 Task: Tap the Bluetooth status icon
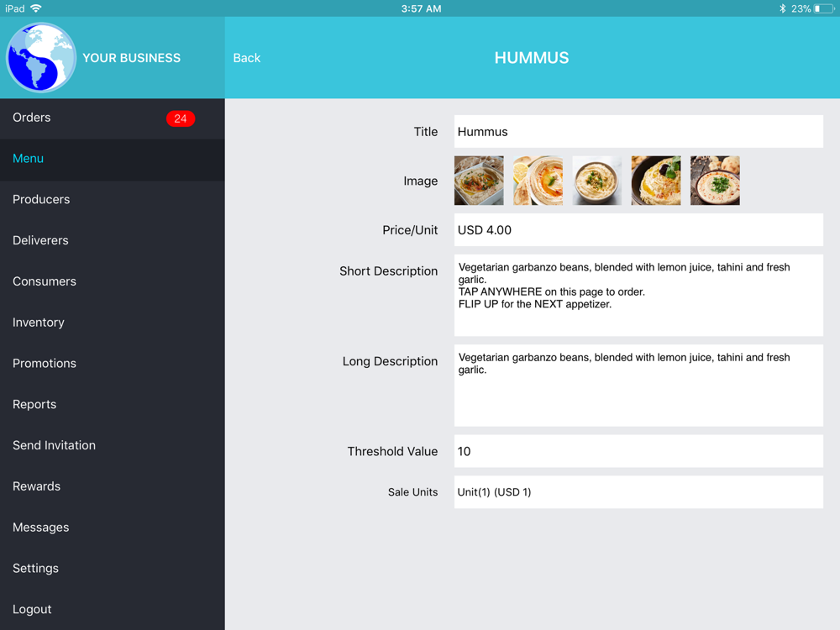coord(782,8)
